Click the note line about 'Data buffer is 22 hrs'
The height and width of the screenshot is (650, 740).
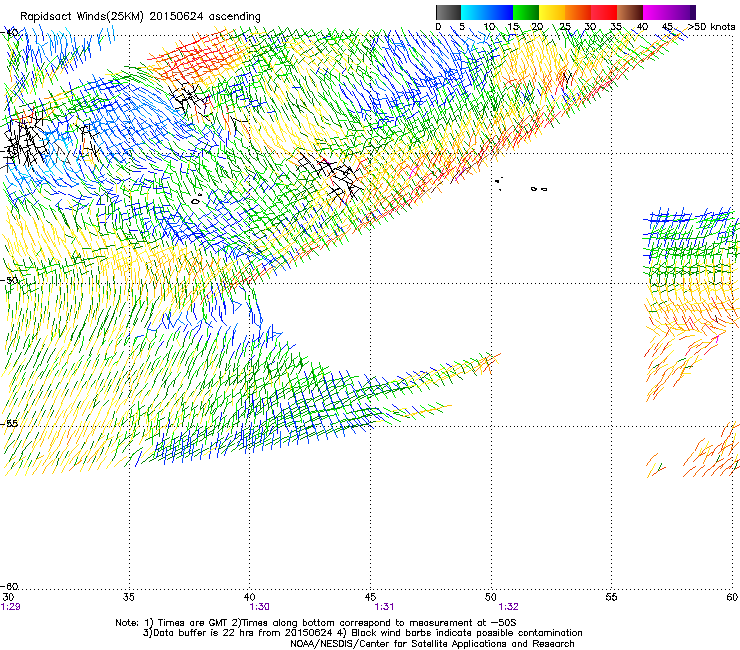362,633
